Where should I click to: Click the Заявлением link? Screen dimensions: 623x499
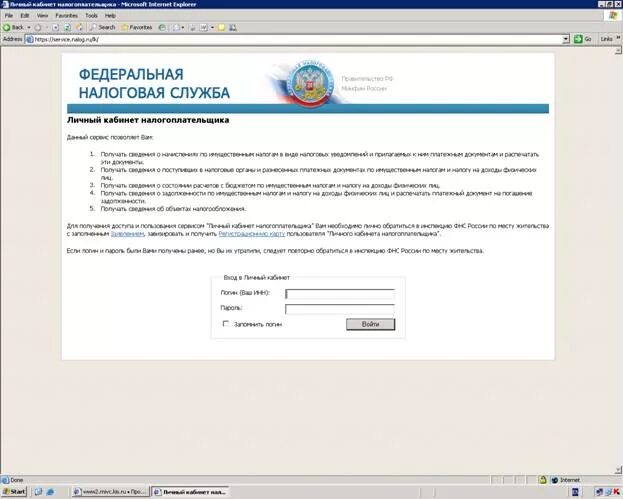coord(127,234)
